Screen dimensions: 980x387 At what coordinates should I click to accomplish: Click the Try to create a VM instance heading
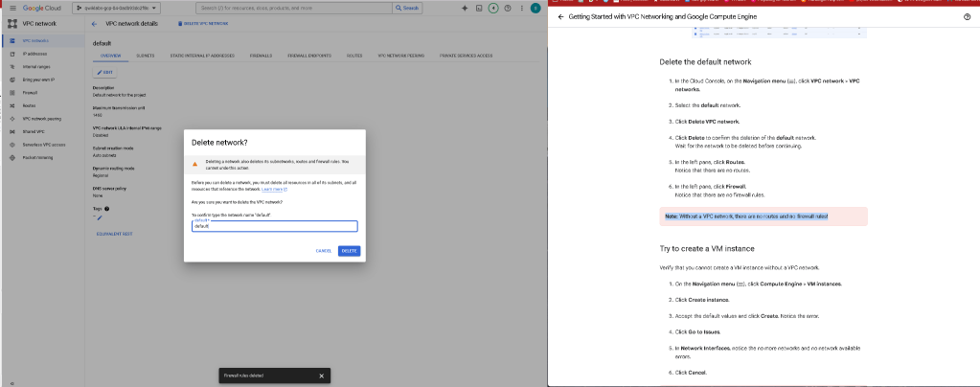tap(708, 248)
